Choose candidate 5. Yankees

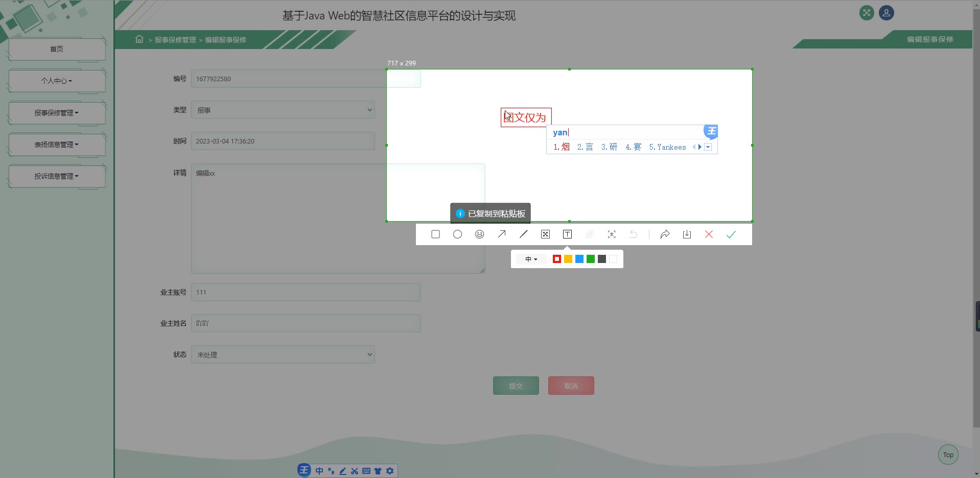point(667,147)
